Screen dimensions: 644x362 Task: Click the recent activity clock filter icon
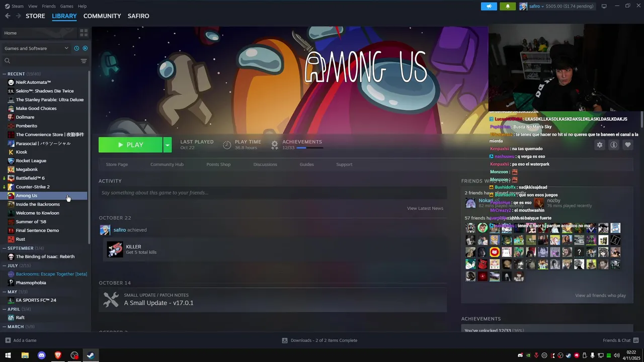click(76, 48)
